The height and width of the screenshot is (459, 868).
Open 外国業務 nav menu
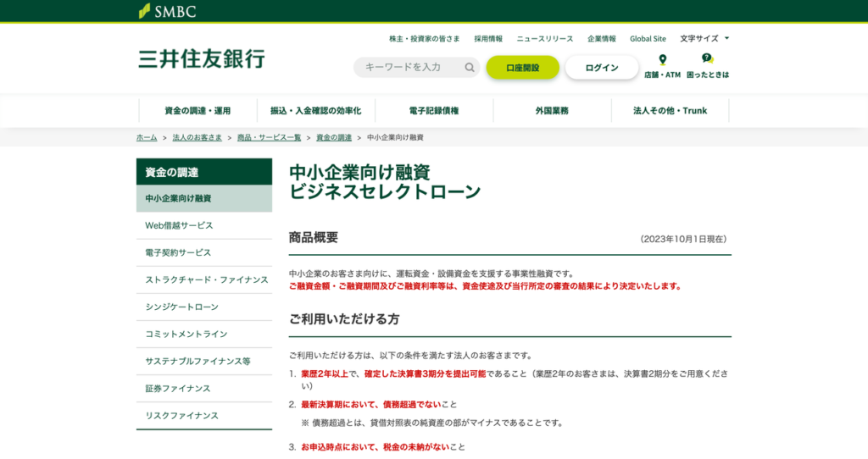(x=552, y=111)
